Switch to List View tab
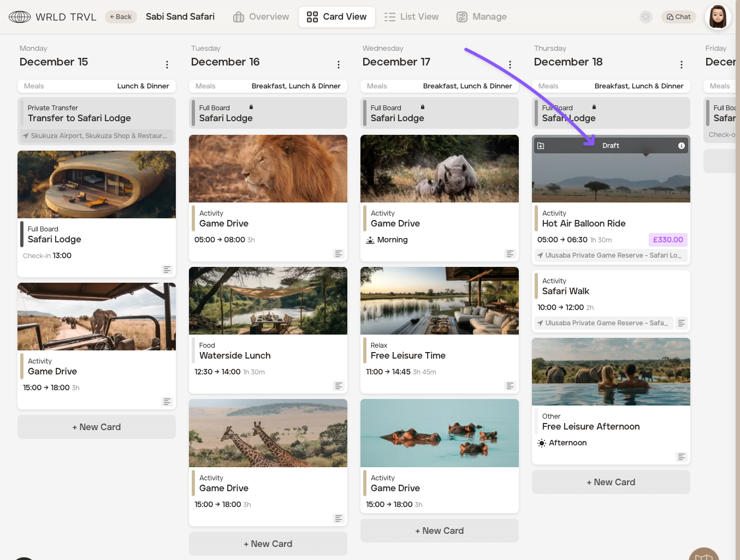This screenshot has width=740, height=560. 411,17
